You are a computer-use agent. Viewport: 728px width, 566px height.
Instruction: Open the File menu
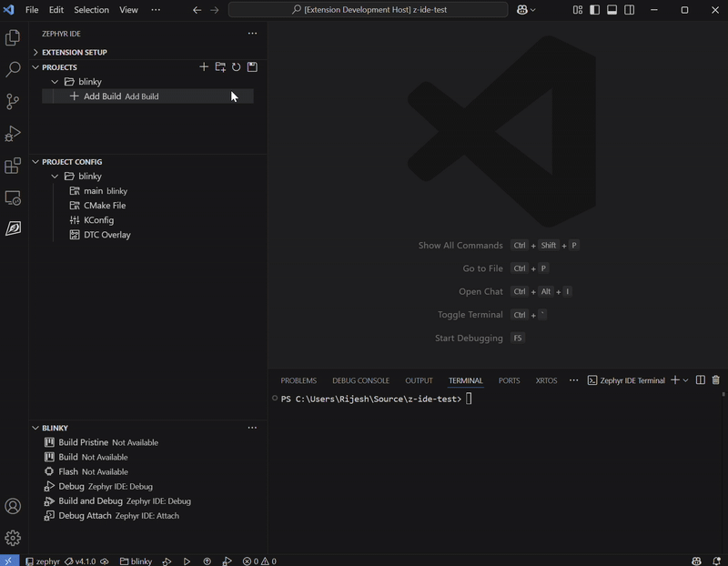point(32,10)
